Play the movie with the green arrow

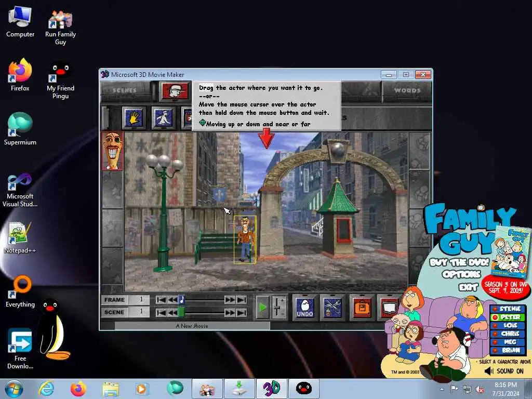(262, 308)
